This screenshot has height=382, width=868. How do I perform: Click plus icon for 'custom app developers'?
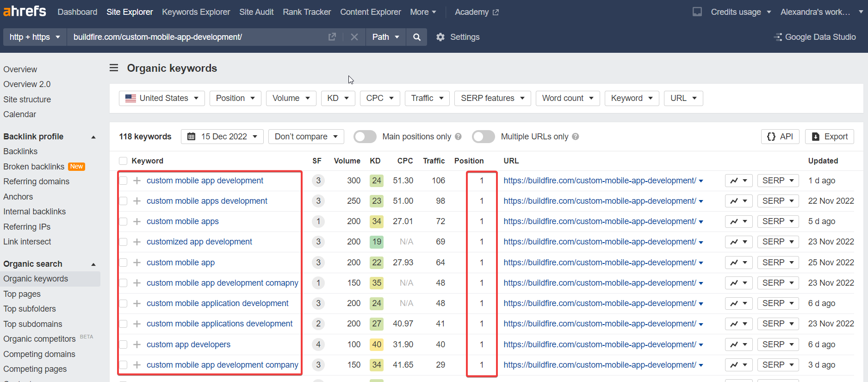137,344
